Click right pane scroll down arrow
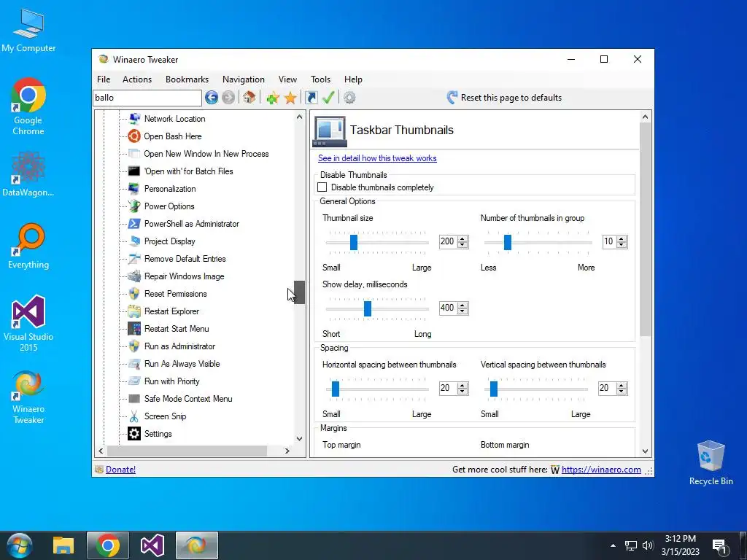Screen dimensions: 747x560 [x=645, y=451]
